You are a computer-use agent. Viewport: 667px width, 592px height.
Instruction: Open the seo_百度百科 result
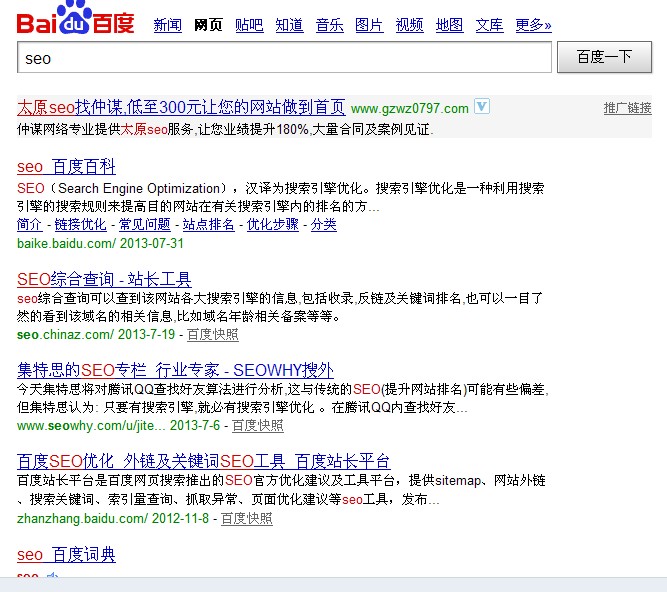click(66, 167)
